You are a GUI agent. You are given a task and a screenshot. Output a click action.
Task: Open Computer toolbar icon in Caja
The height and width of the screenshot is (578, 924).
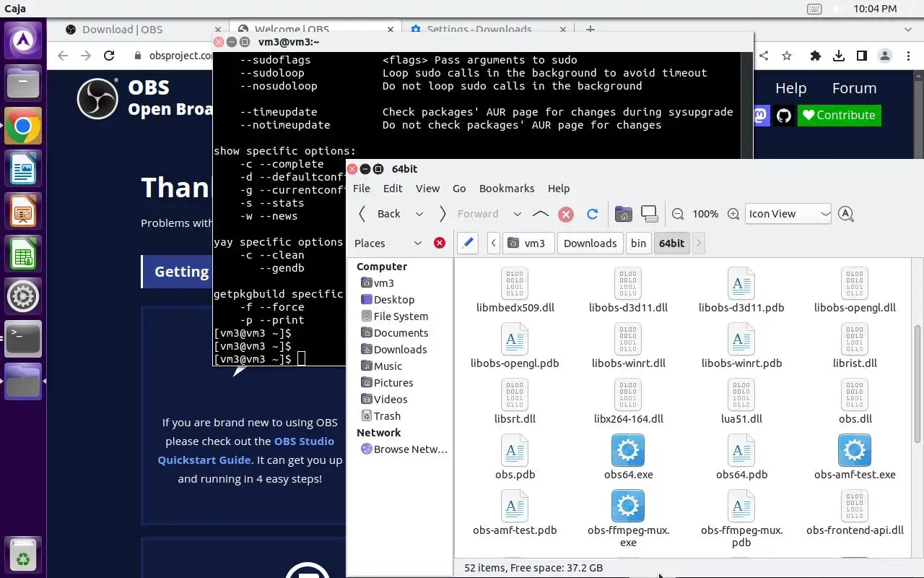649,214
